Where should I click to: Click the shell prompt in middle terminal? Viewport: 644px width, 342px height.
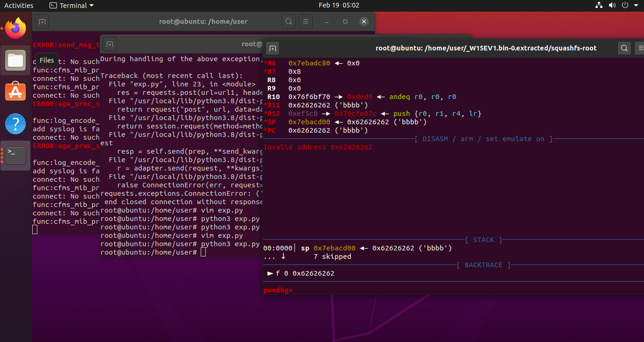148,252
